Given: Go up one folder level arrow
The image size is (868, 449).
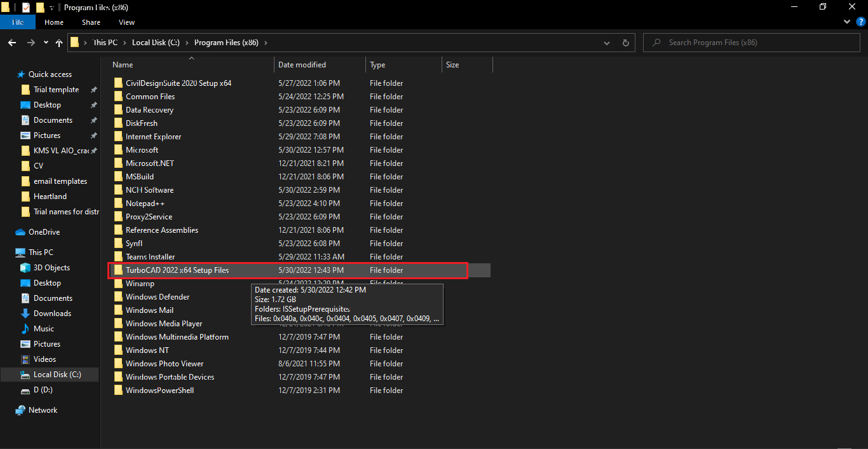Looking at the screenshot, I should click(59, 43).
